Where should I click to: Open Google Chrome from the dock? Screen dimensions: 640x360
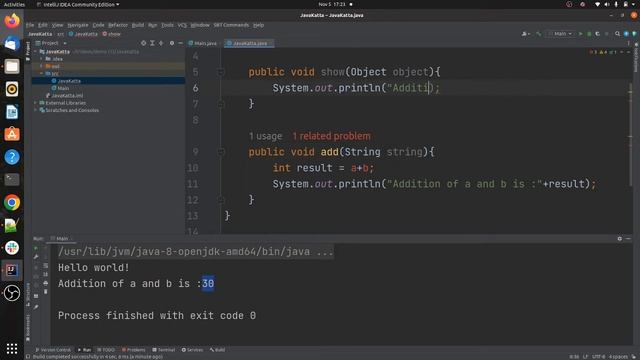click(12, 202)
